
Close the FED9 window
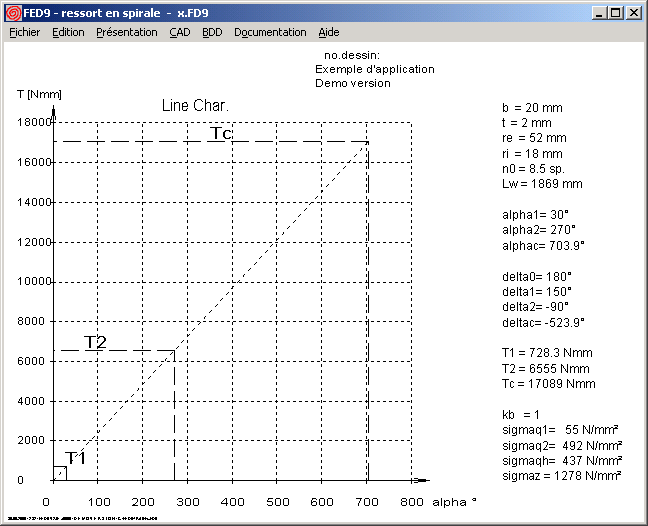point(633,13)
